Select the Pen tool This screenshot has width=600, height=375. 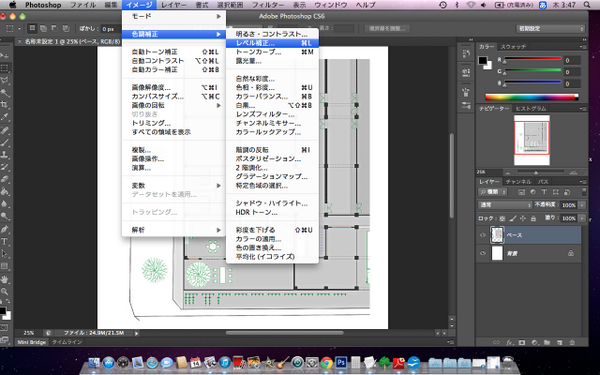point(5,229)
